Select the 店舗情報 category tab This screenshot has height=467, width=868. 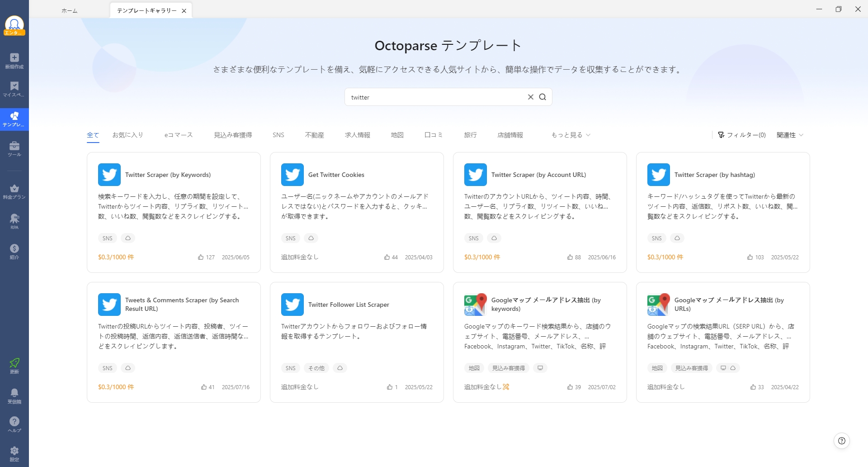coord(510,135)
